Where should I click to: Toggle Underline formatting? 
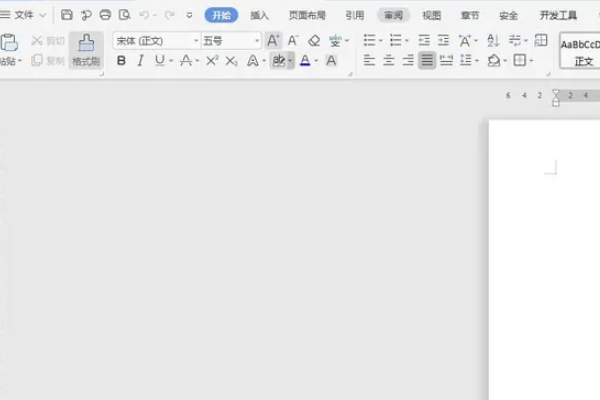tap(160, 60)
